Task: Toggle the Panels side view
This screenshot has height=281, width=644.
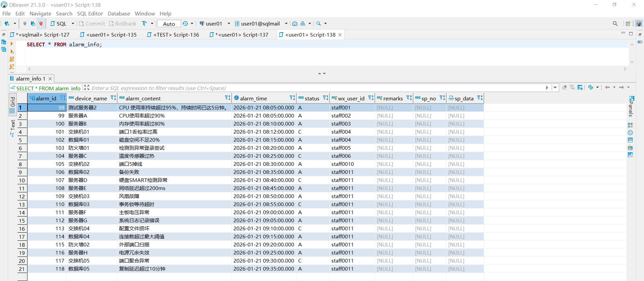Action: tap(631, 106)
